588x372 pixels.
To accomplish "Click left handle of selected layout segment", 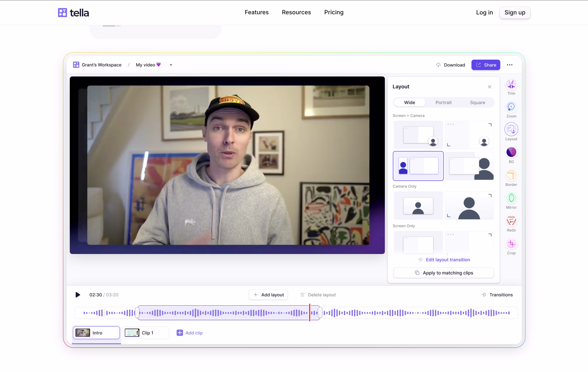I will (137, 313).
